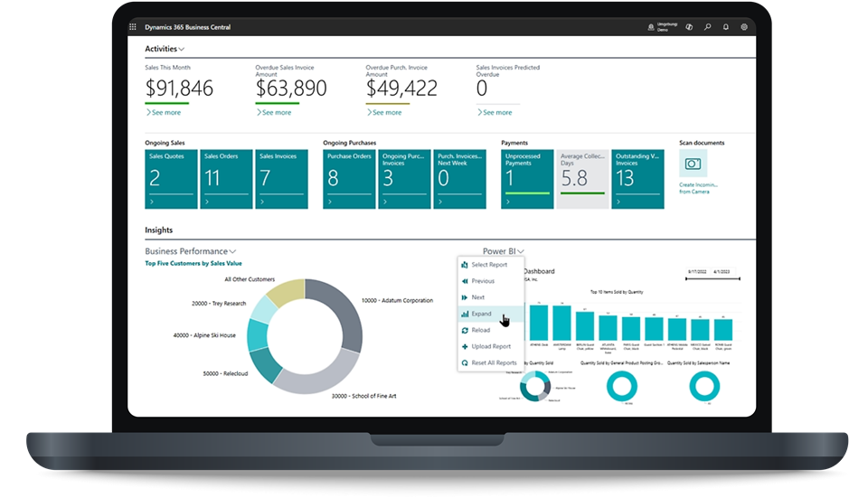Open the Sales Invoices tile showing 7

pos(282,179)
